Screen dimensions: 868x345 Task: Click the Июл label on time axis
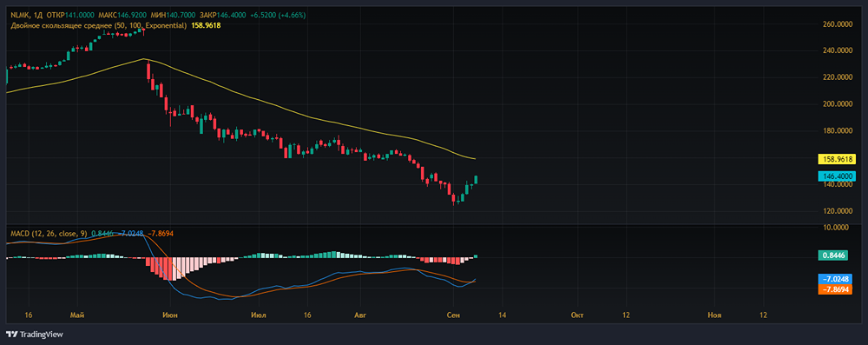click(258, 315)
